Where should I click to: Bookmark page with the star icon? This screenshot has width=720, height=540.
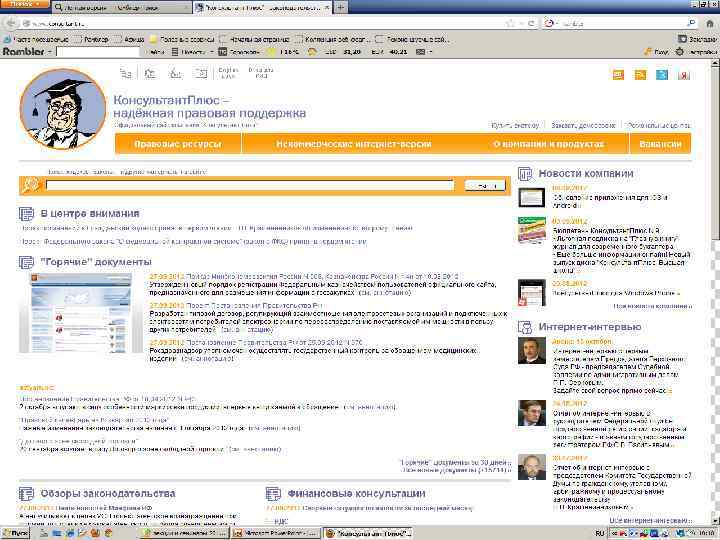coord(511,23)
